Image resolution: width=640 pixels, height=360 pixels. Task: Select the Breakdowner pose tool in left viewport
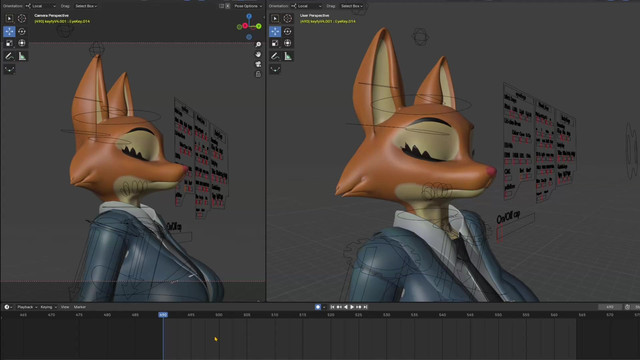(x=9, y=69)
